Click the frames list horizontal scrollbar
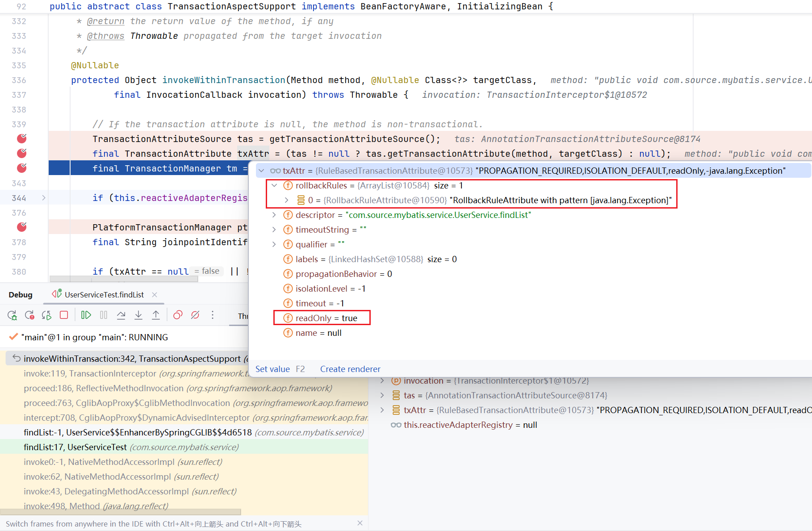This screenshot has height=531, width=812. tap(121, 511)
